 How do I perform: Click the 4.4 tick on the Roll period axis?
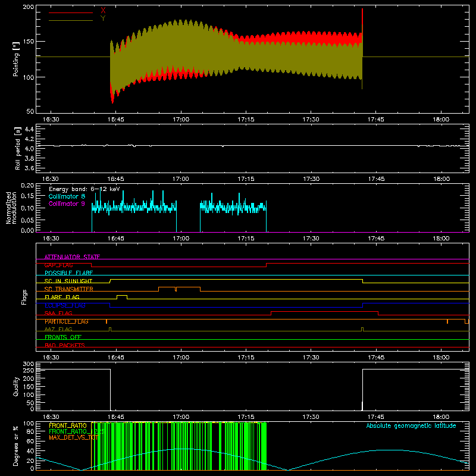pyautogui.click(x=29, y=129)
